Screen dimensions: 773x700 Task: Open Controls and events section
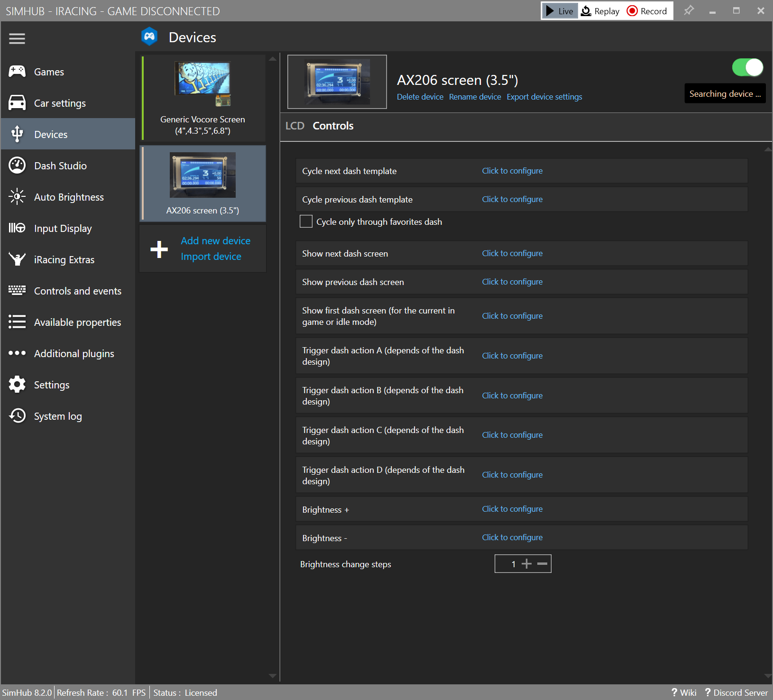click(x=68, y=291)
